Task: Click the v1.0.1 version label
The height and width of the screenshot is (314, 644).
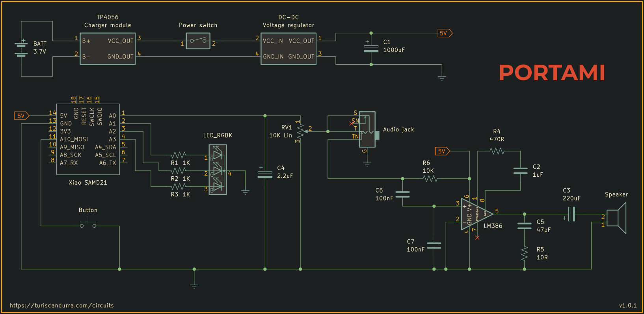Action: coord(628,305)
